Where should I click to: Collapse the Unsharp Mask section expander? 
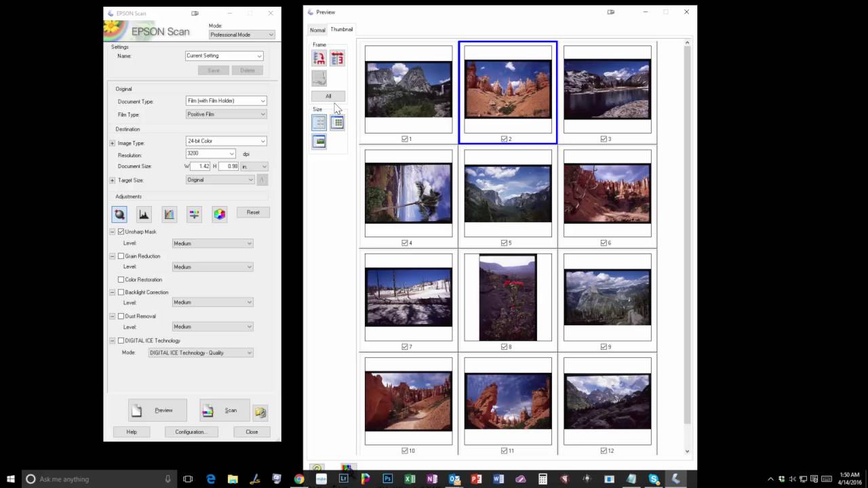click(x=113, y=232)
